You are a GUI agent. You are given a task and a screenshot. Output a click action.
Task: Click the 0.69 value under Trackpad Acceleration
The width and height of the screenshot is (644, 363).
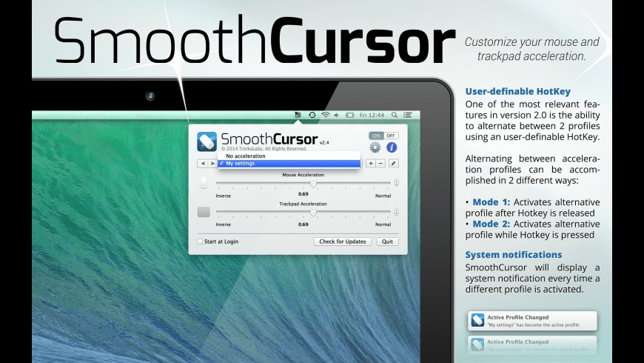point(303,224)
